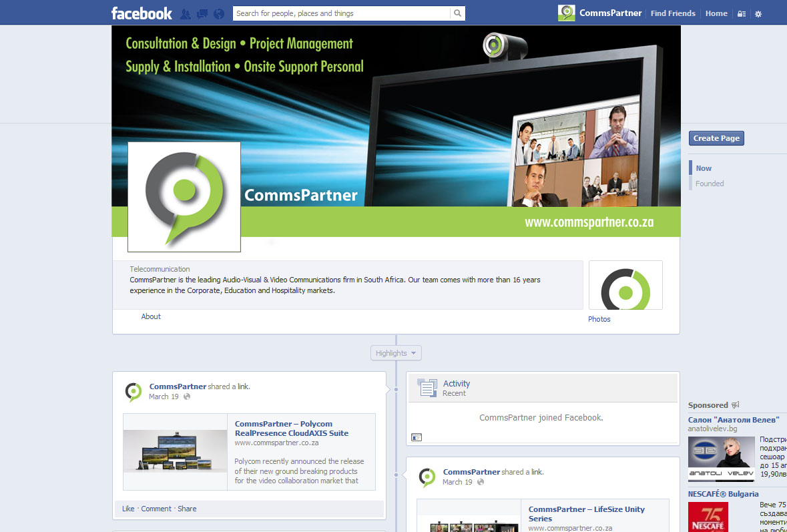
Task: Open the friend requests icon
Action: coord(185,13)
